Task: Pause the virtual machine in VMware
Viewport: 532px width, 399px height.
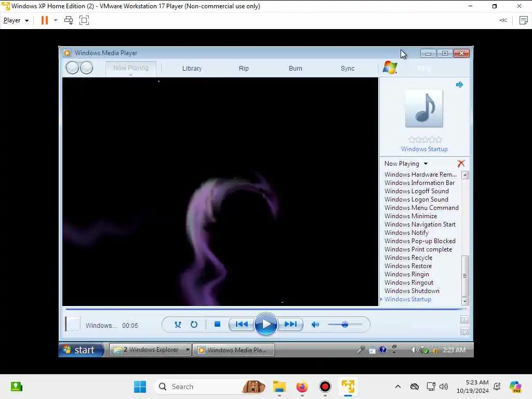Action: coord(45,20)
